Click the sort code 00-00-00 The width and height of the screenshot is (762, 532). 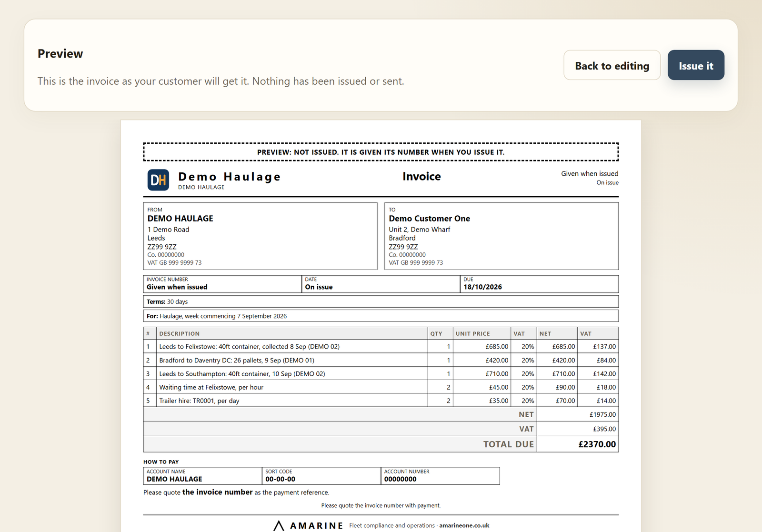click(280, 479)
